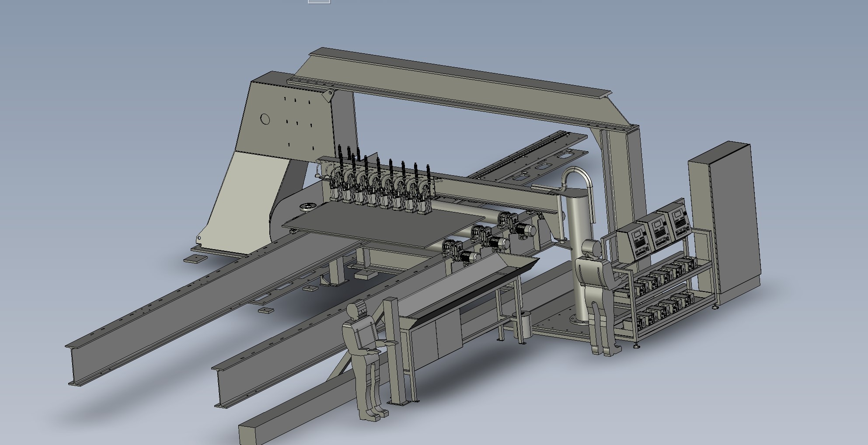The width and height of the screenshot is (868, 445).
Task: Click the small bucket on the floor
Action: 525,325
